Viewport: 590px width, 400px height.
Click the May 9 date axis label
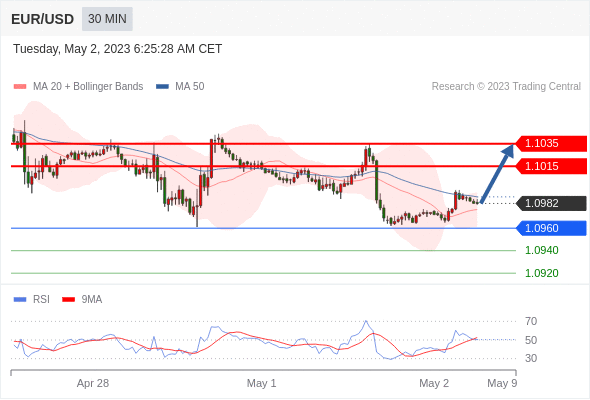(502, 383)
